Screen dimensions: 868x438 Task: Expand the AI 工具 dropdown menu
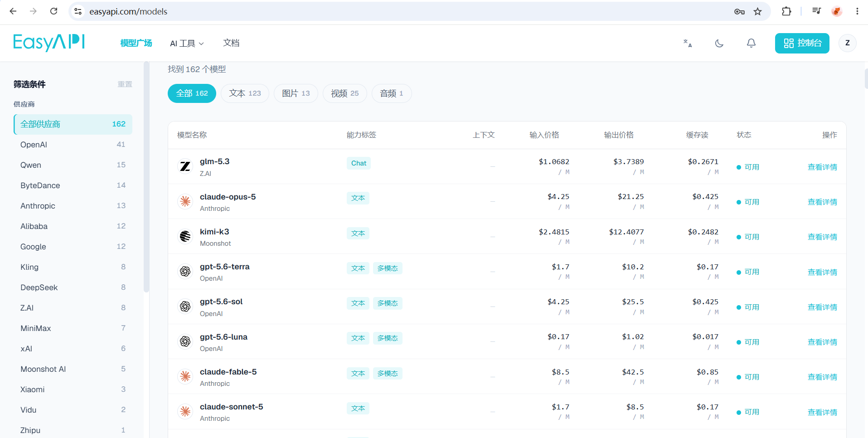187,43
